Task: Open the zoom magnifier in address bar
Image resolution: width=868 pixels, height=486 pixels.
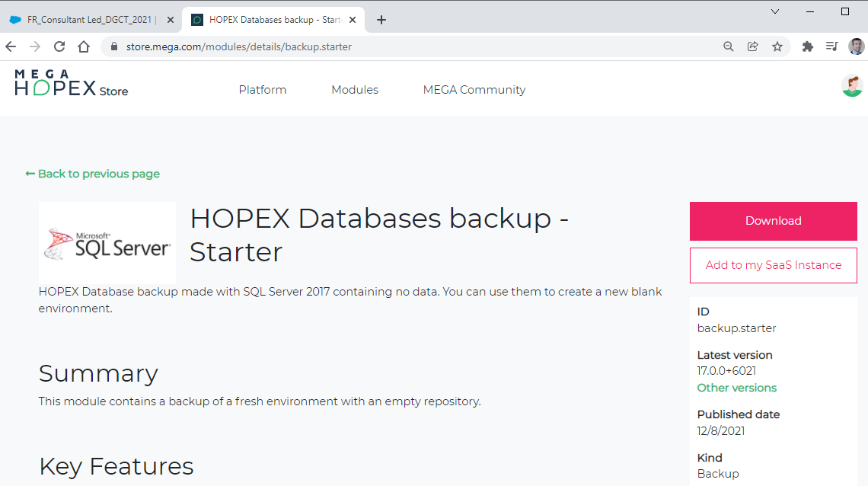Action: pos(729,46)
